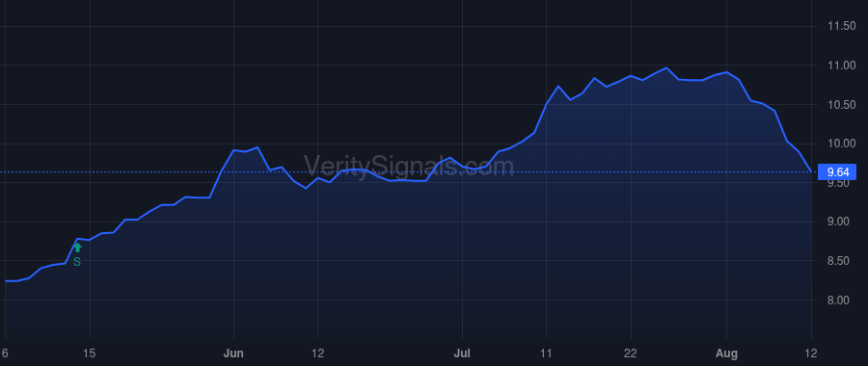Screen dimensions: 868x366
Task: Click the Jun date label on time axis
Action: (x=233, y=353)
